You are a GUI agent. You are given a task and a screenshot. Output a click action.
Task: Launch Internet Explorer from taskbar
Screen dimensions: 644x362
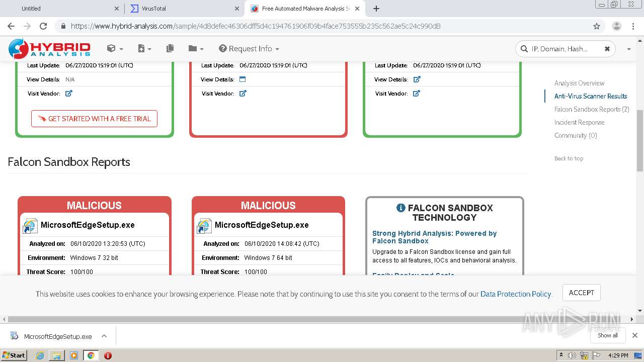click(40, 355)
